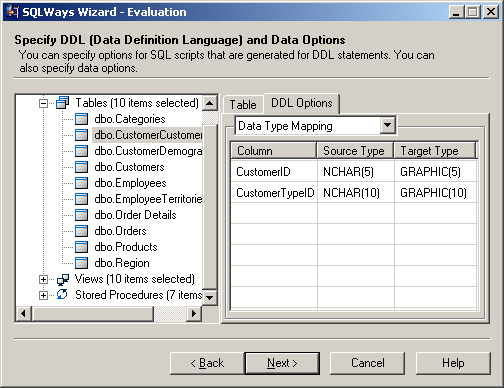Image resolution: width=504 pixels, height=388 pixels.
Task: Click the dbo.Customers table icon
Action: (81, 167)
